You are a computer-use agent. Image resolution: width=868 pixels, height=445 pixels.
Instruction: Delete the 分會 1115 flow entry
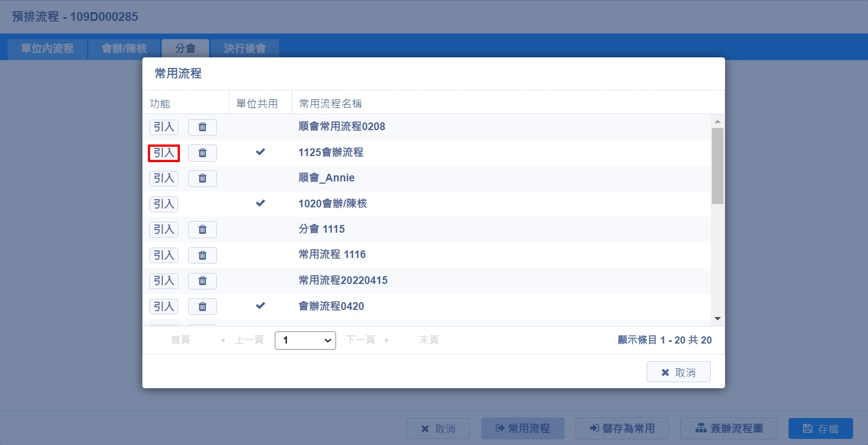[x=202, y=229]
